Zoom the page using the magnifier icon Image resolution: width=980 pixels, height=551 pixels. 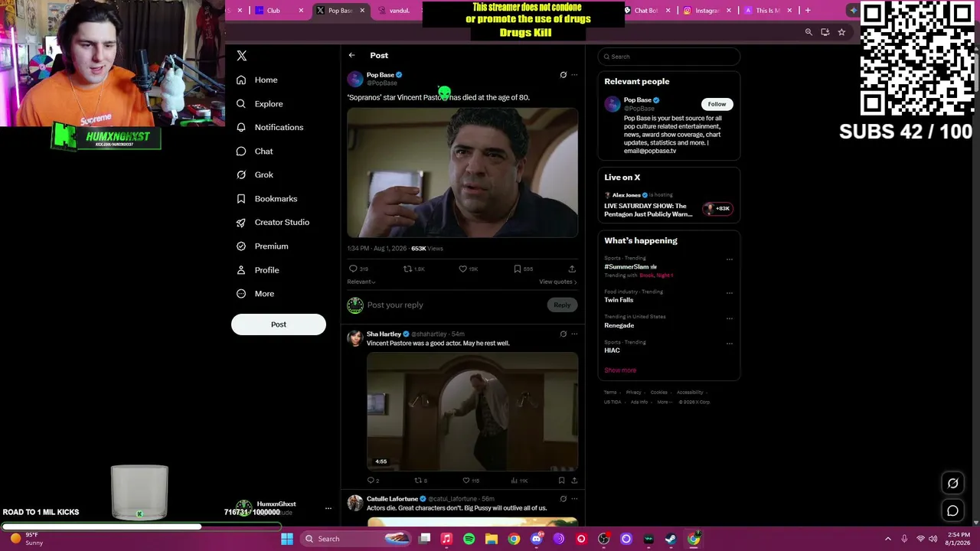pos(808,32)
